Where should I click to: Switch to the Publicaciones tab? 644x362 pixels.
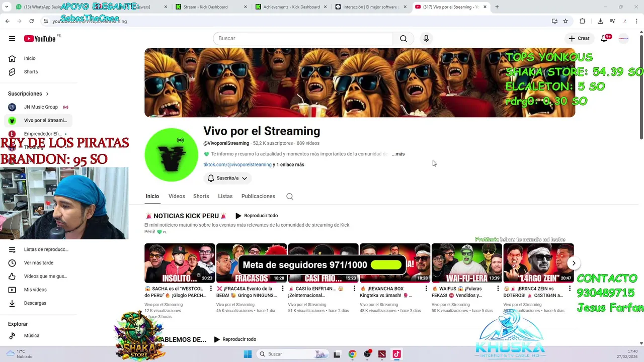pos(258,197)
